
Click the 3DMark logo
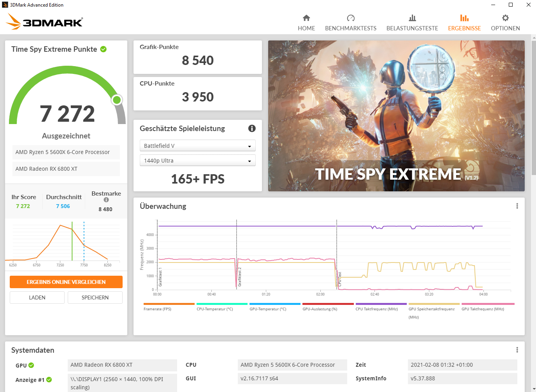pos(44,22)
